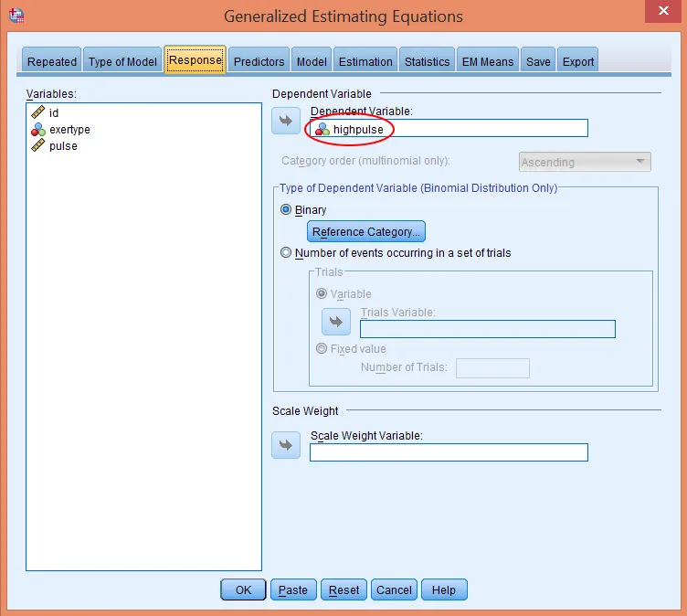
Task: Go to the EM Means tab
Action: [x=488, y=61]
